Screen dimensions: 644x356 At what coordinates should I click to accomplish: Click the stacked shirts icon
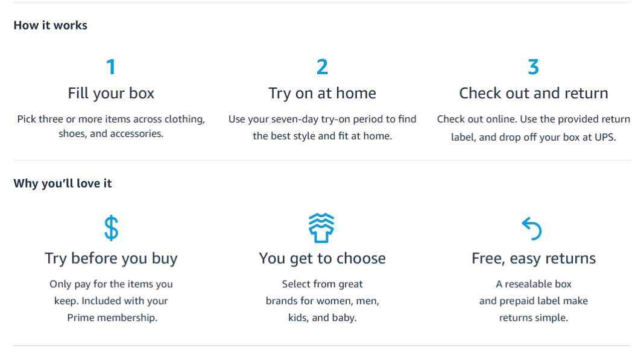tap(321, 227)
